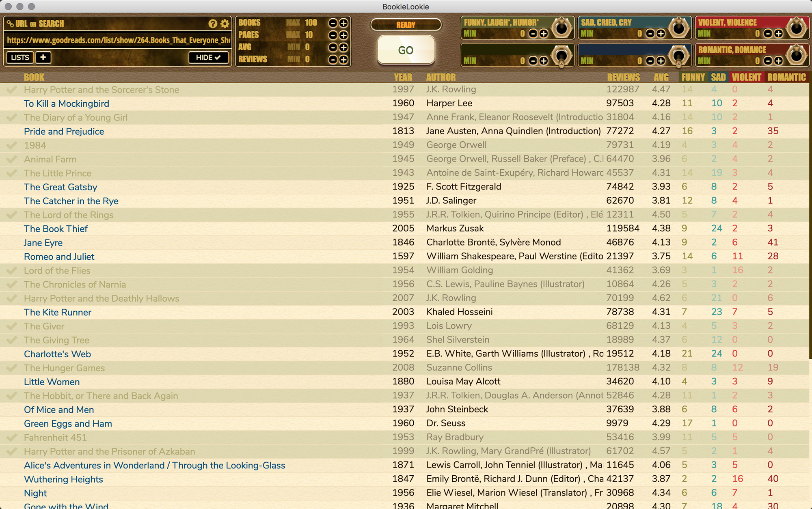Sort by the AVG column header
The width and height of the screenshot is (812, 509).
661,77
